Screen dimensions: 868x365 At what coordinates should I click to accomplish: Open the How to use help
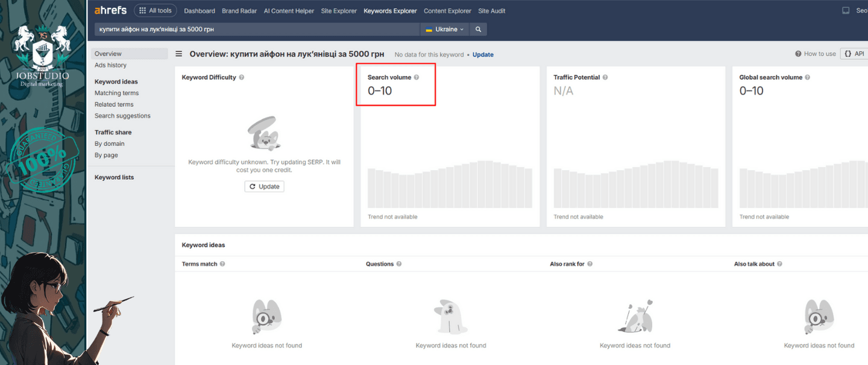(816, 54)
